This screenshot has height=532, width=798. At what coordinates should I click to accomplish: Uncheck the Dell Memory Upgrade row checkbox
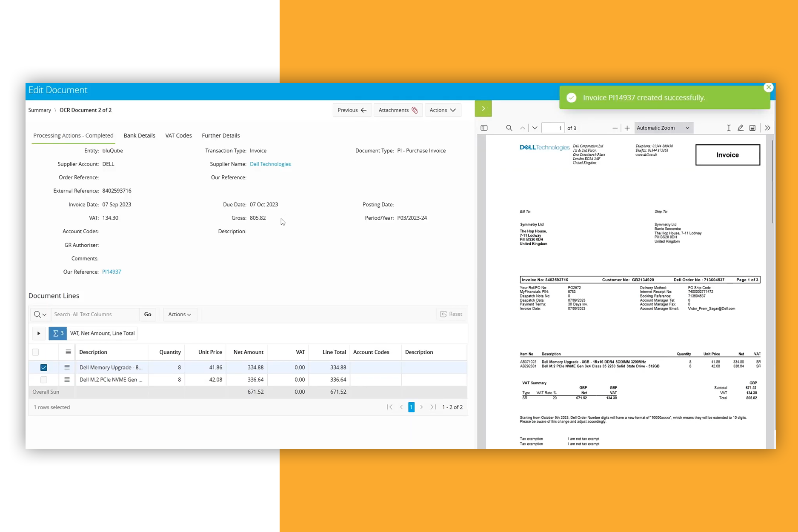[x=44, y=367]
